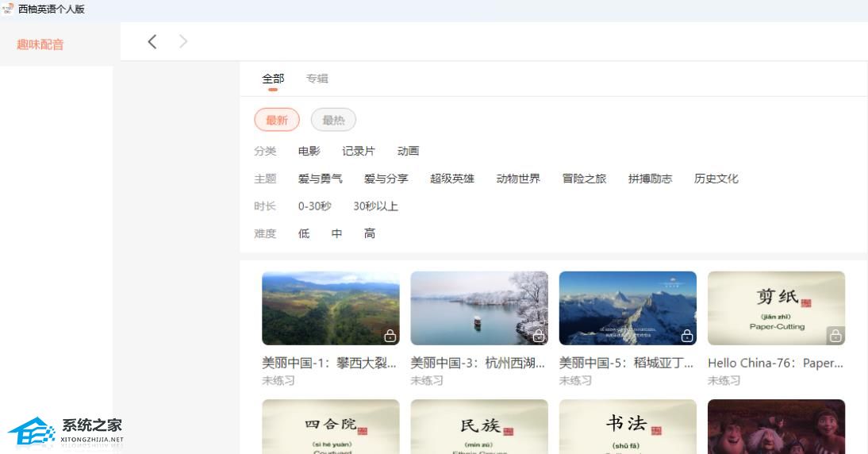The width and height of the screenshot is (868, 454).
Task: Click the 西柚英语个人版 window title
Action: coord(52,9)
